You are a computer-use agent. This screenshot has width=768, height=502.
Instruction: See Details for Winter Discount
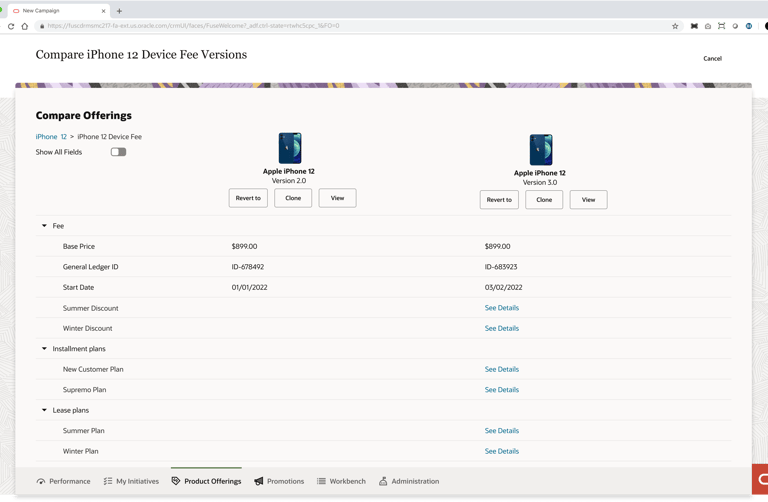[502, 329]
